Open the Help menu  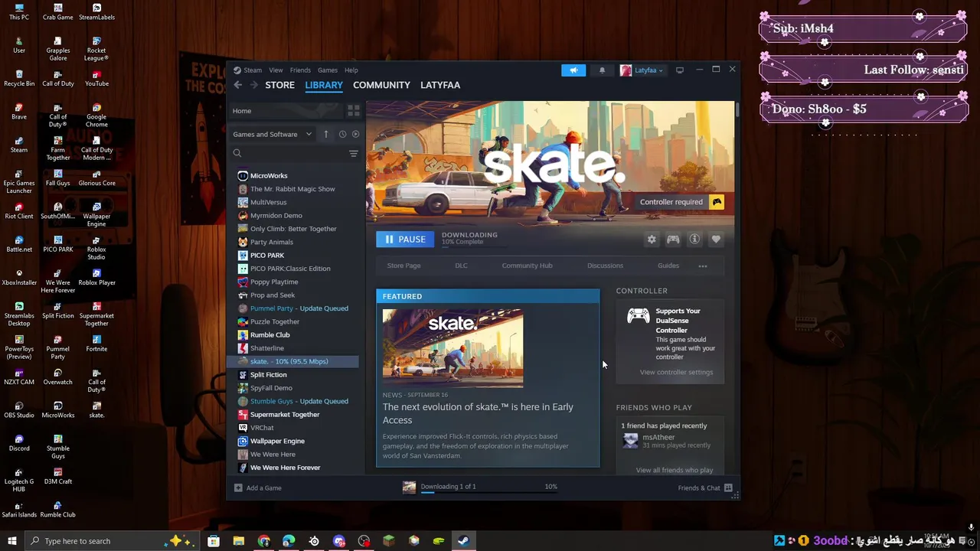click(x=351, y=70)
